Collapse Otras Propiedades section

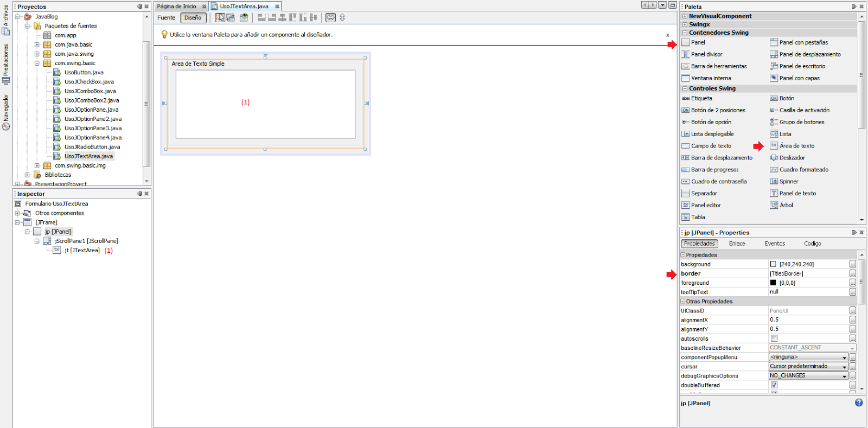click(683, 302)
